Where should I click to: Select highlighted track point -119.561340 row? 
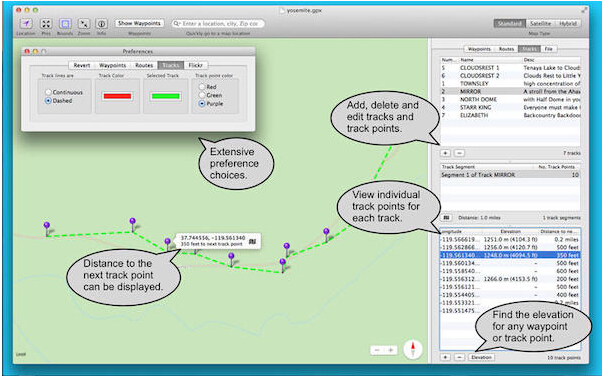point(510,255)
